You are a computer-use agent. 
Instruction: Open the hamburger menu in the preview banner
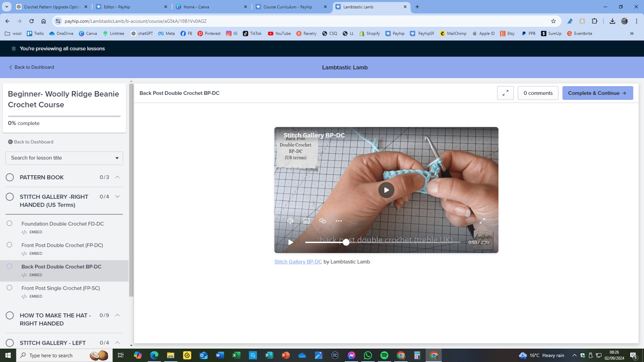(x=13, y=49)
